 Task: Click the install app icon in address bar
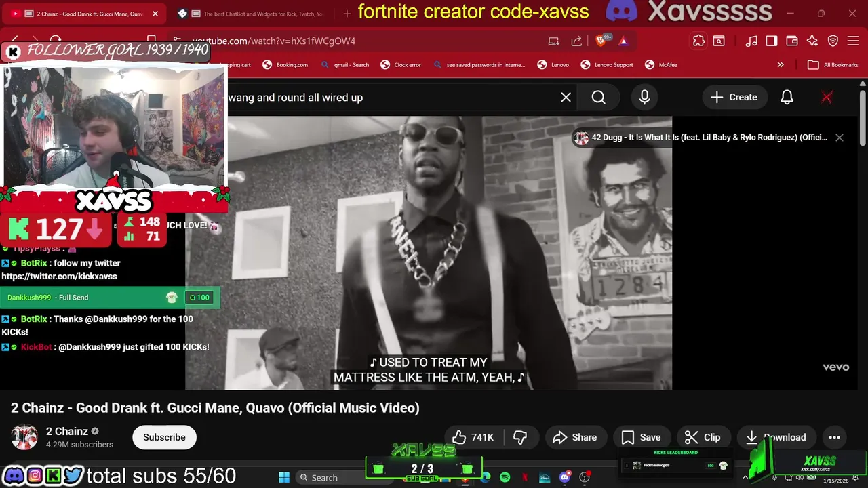554,41
